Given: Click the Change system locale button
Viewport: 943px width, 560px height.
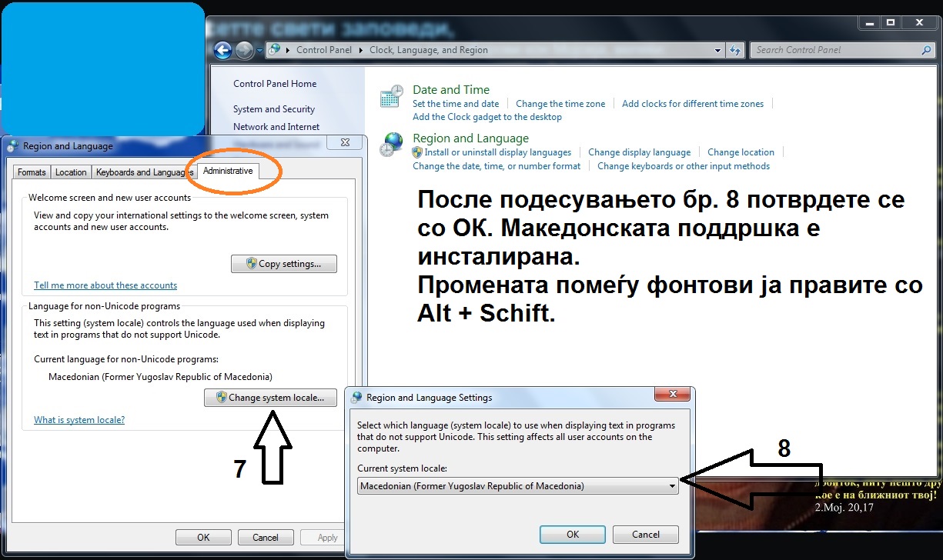Looking at the screenshot, I should [x=271, y=398].
